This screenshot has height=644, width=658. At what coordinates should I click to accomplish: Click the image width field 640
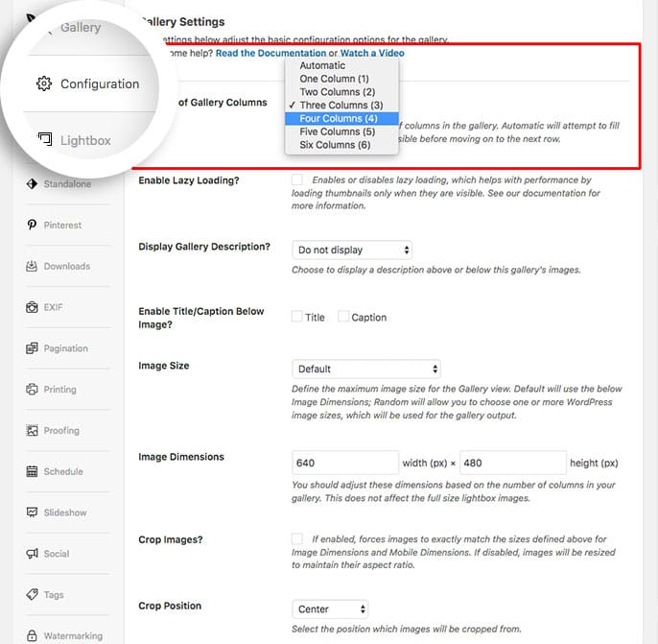(x=345, y=463)
